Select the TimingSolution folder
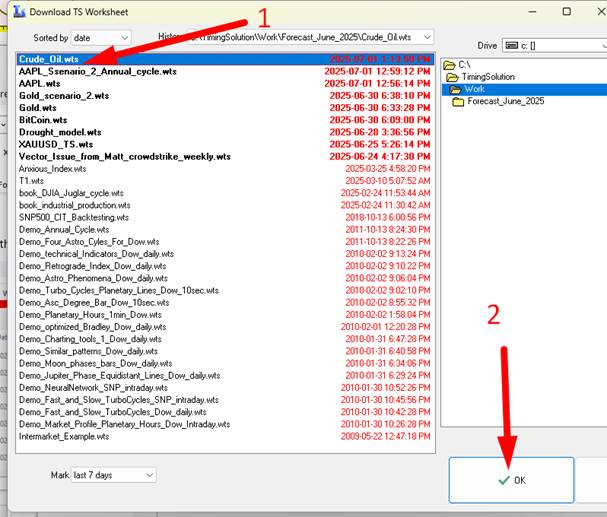 488,77
